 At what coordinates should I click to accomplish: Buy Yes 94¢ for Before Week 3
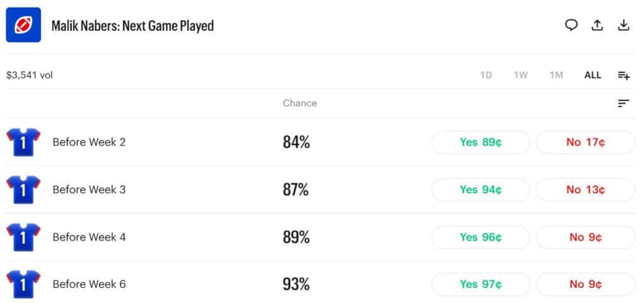pos(480,190)
